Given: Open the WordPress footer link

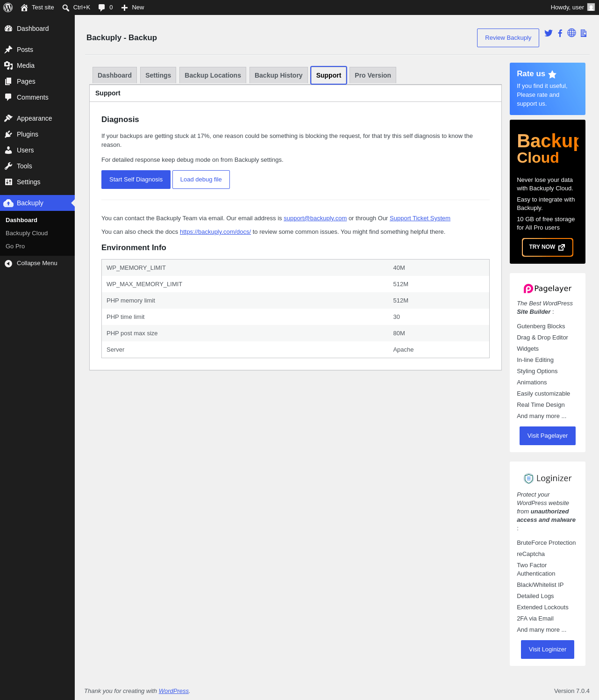Looking at the screenshot, I should click(174, 691).
